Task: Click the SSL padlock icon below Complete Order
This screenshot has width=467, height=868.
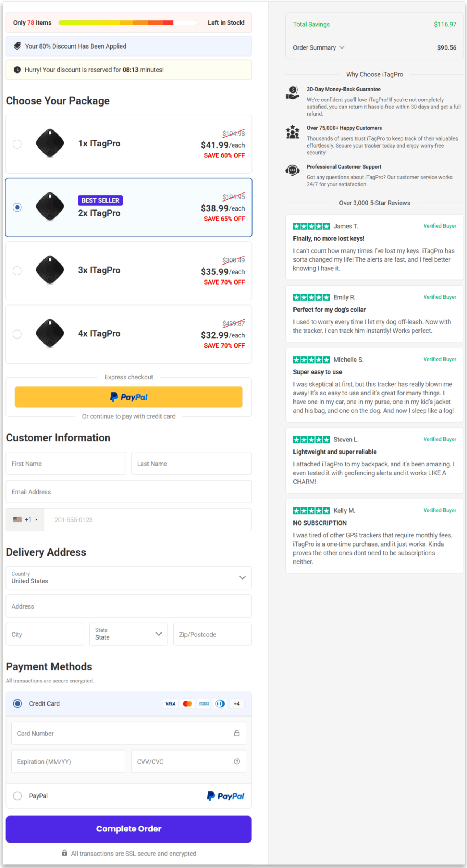Action: click(x=64, y=853)
